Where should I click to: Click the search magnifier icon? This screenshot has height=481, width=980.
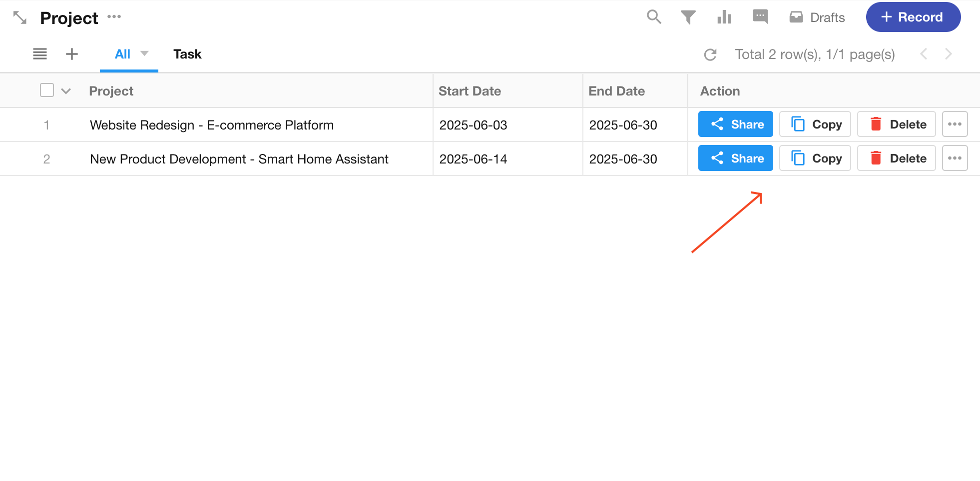(654, 17)
